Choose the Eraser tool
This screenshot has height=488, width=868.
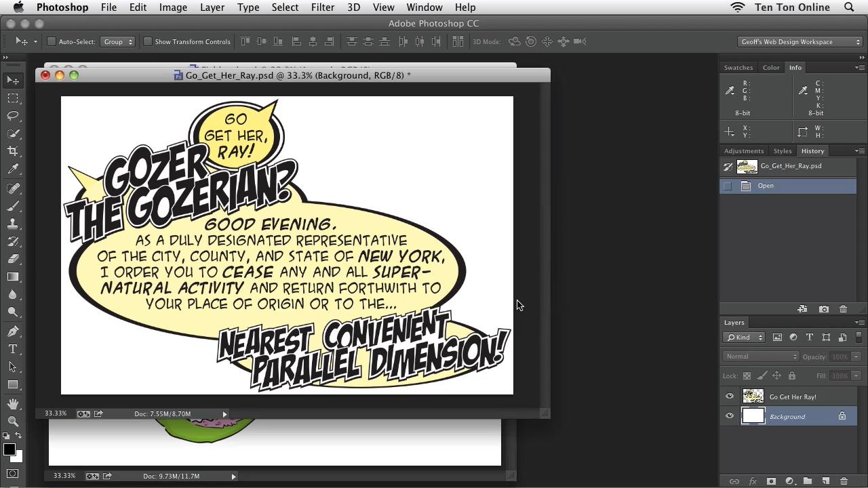13,259
